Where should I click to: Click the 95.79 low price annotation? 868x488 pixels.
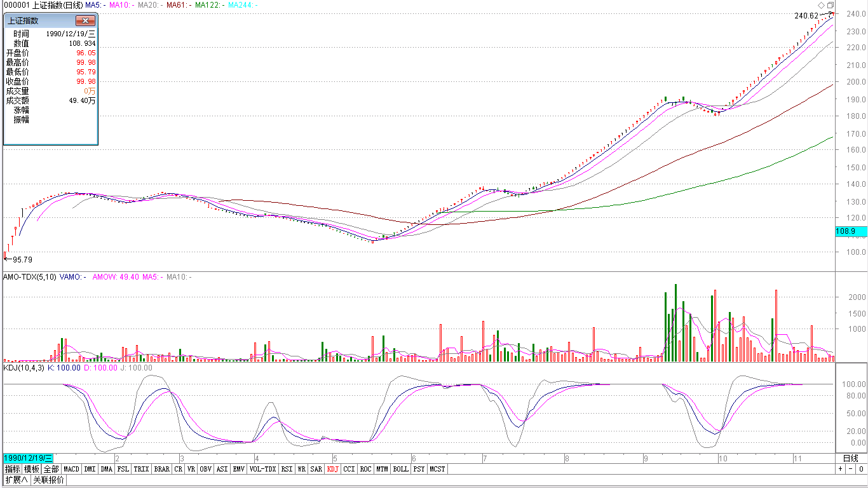click(22, 260)
